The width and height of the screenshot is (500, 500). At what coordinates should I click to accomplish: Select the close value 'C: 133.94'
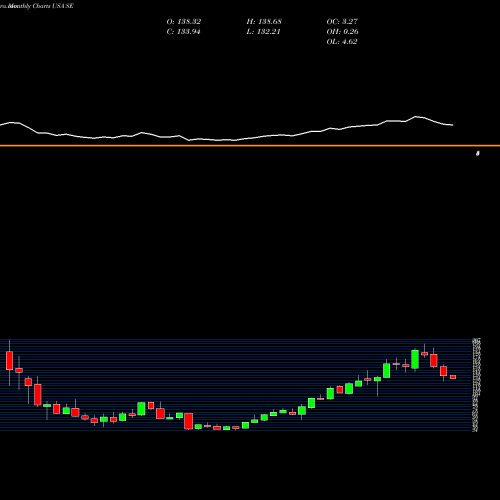coord(183,31)
